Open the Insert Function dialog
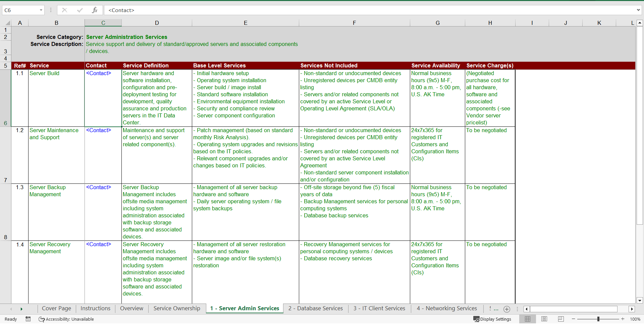This screenshot has height=324, width=644. [95, 10]
